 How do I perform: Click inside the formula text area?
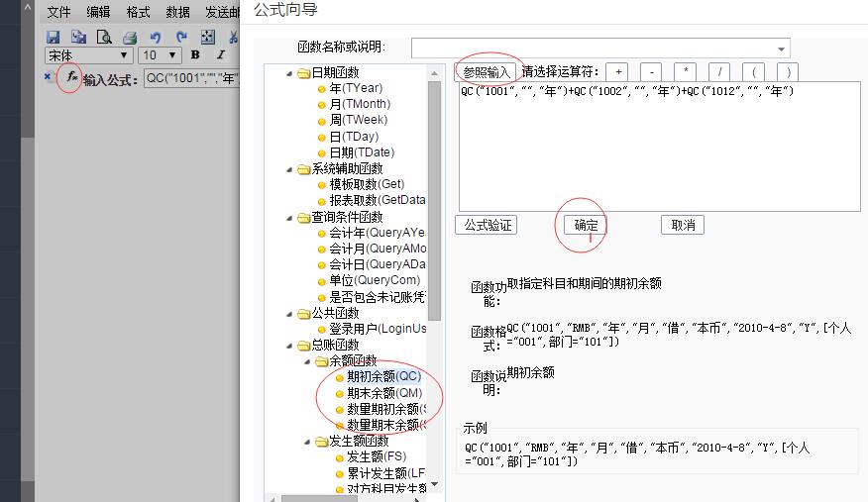(x=659, y=149)
